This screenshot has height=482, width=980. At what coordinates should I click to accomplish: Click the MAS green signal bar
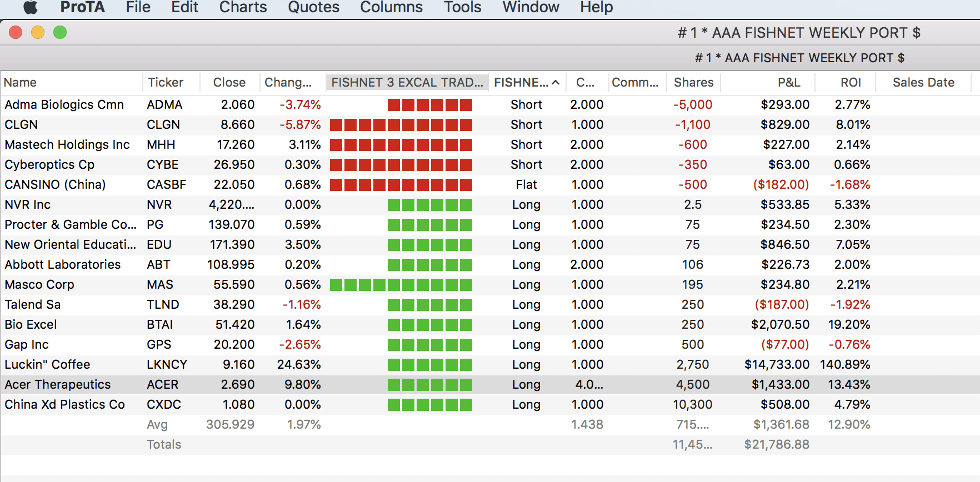point(401,284)
